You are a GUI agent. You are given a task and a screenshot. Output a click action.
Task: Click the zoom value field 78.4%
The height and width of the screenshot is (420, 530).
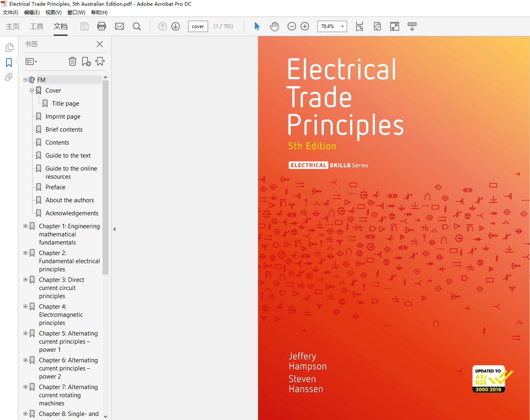point(328,26)
